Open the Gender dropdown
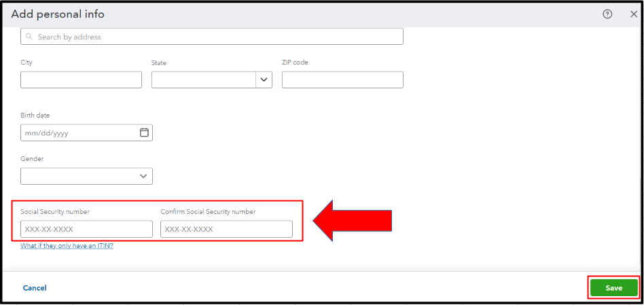The width and height of the screenshot is (644, 305). [87, 176]
